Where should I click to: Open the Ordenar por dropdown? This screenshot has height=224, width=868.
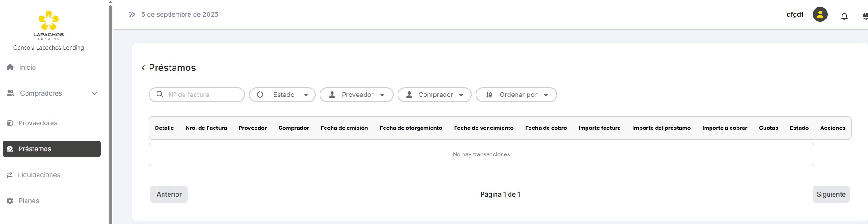[x=516, y=95]
